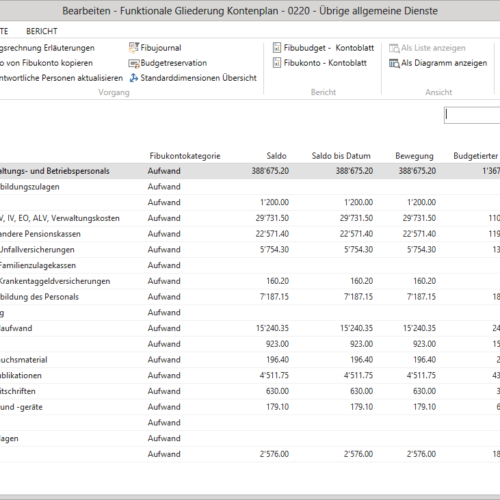500x500 pixels.
Task: Select Standarddimensionen Übersicht label
Action: point(198,78)
